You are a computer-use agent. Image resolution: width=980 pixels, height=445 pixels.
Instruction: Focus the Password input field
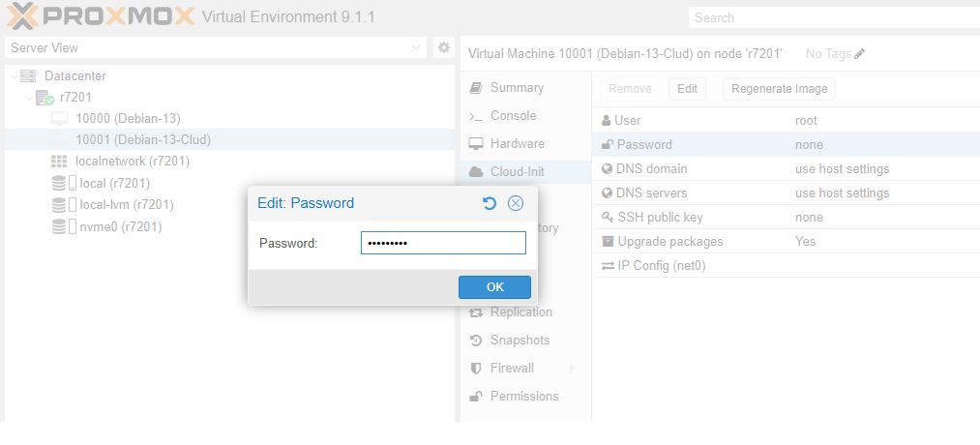coord(443,243)
